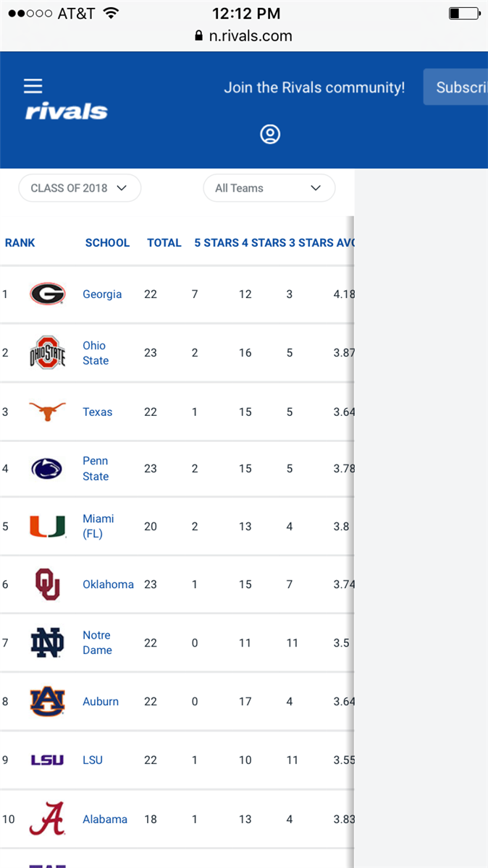Sort by the RANK column header
488x868 pixels.
[x=20, y=243]
